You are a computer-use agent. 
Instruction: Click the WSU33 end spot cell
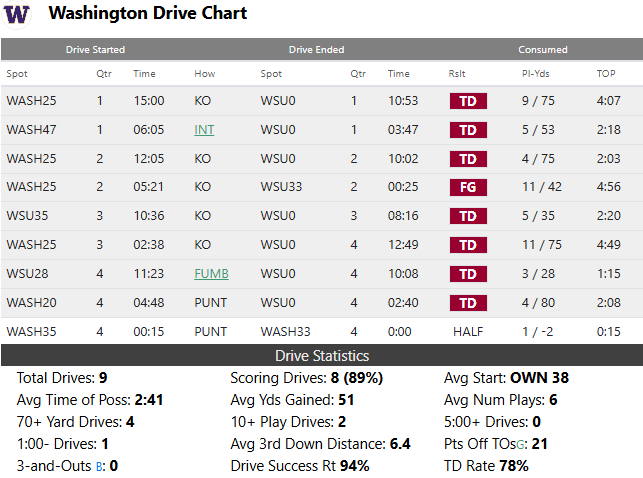click(281, 187)
